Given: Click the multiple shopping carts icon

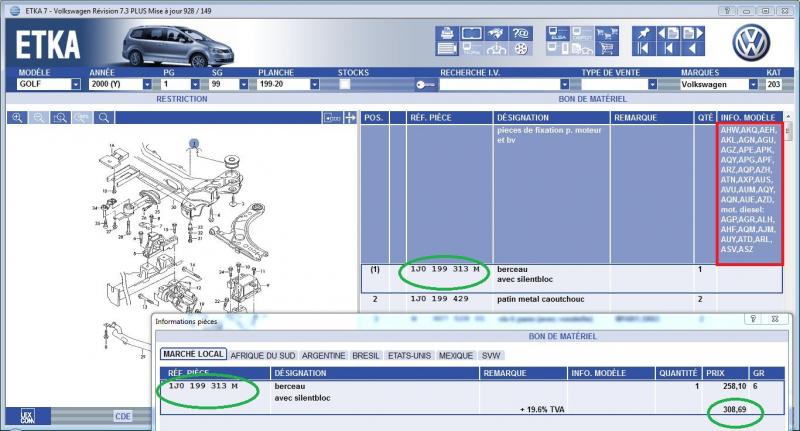Looking at the screenshot, I should (x=607, y=34).
